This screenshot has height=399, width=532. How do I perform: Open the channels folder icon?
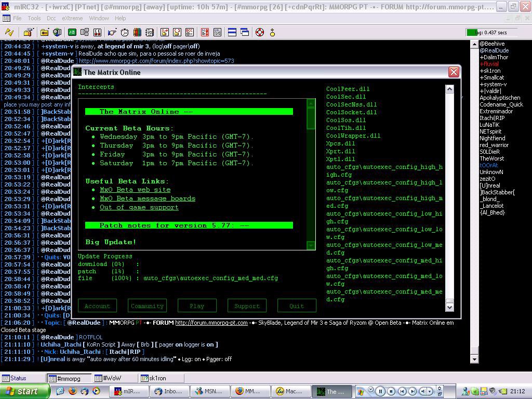[45, 32]
